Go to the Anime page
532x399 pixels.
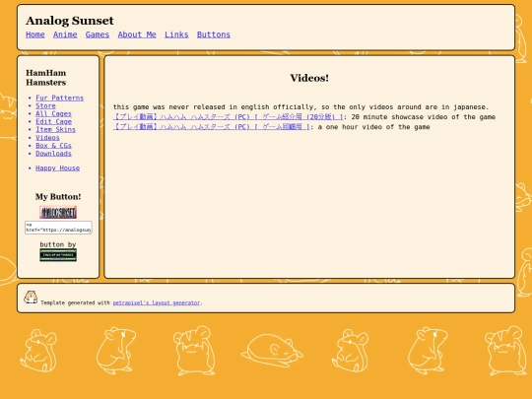(65, 34)
